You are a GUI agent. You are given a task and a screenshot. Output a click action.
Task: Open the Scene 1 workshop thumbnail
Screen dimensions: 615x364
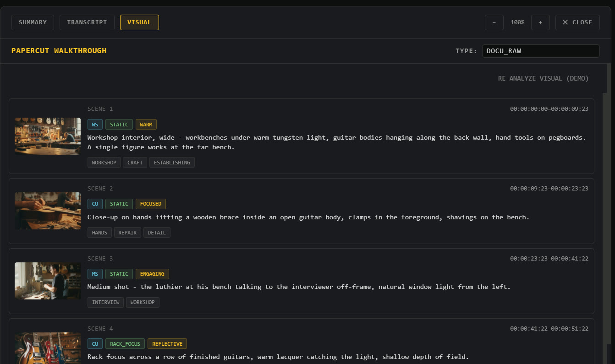48,136
